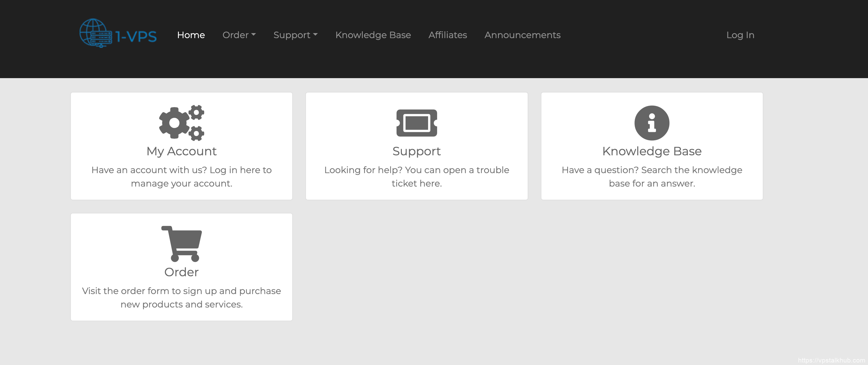Screen dimensions: 868x365
Task: Click the shopping cart icon on Order panel
Action: click(181, 243)
